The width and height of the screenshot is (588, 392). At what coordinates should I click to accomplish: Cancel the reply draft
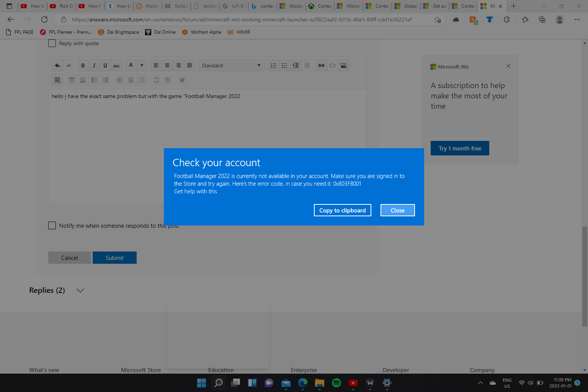[70, 258]
